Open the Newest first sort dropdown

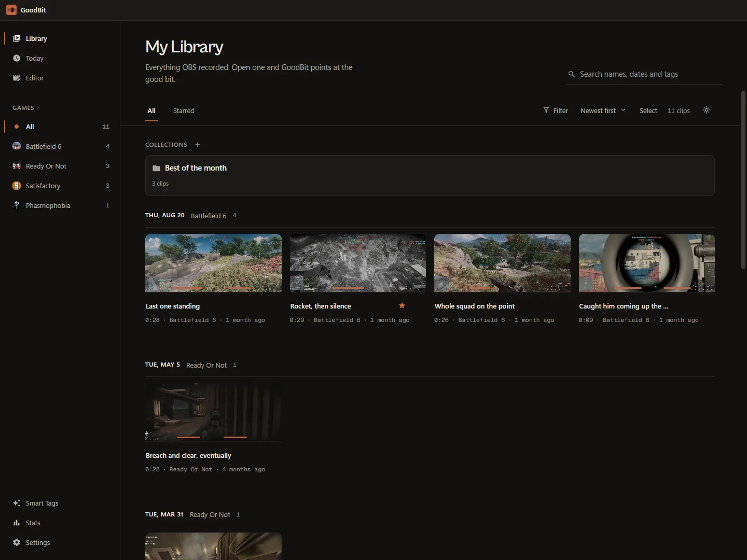[x=603, y=110]
